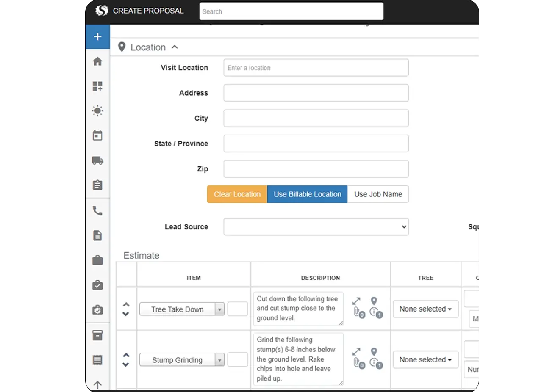Click the truck icon in sidebar
This screenshot has height=392, width=544.
[97, 161]
